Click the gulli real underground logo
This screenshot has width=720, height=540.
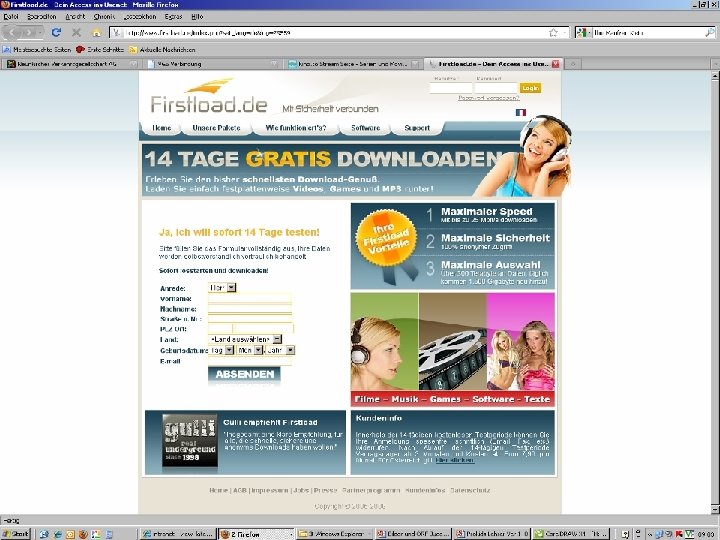point(190,441)
